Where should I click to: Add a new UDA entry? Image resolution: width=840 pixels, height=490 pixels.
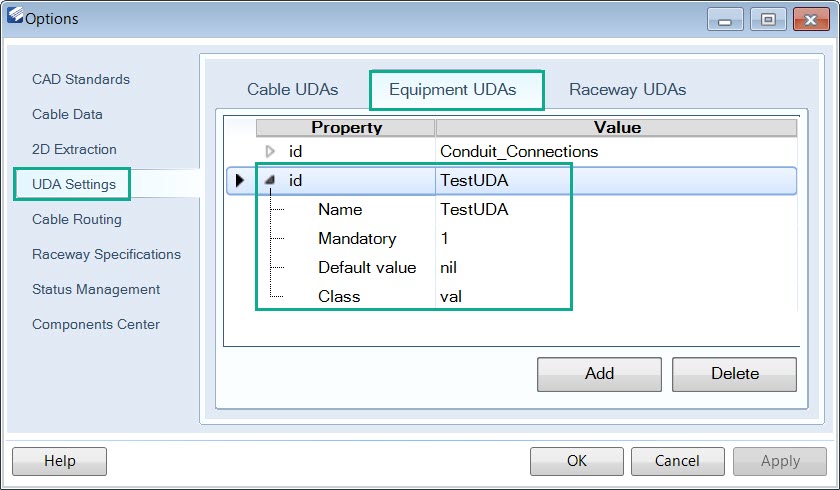[x=599, y=374]
